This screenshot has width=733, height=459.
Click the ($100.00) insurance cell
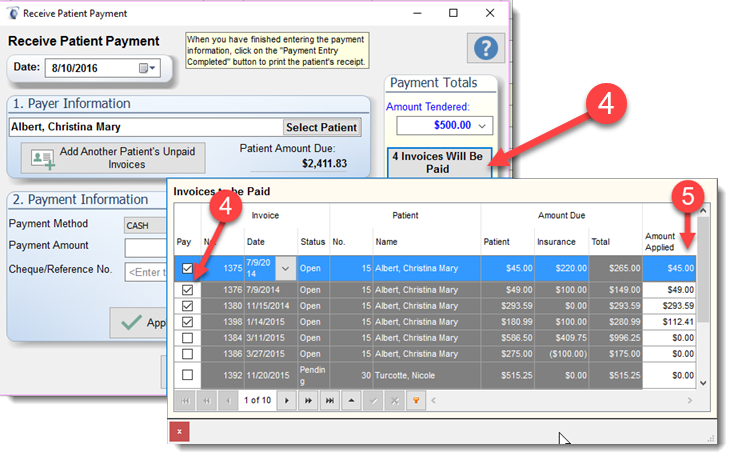562,354
